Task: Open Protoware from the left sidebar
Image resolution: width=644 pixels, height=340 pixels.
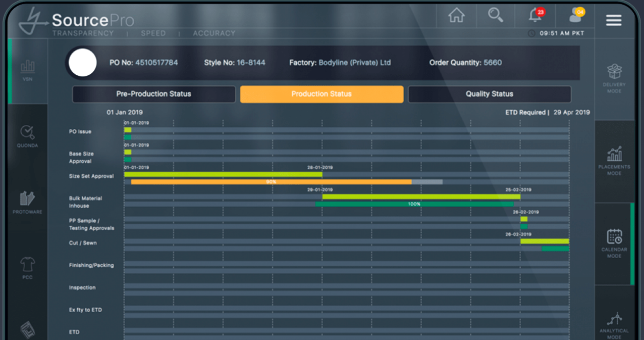Action: (28, 202)
